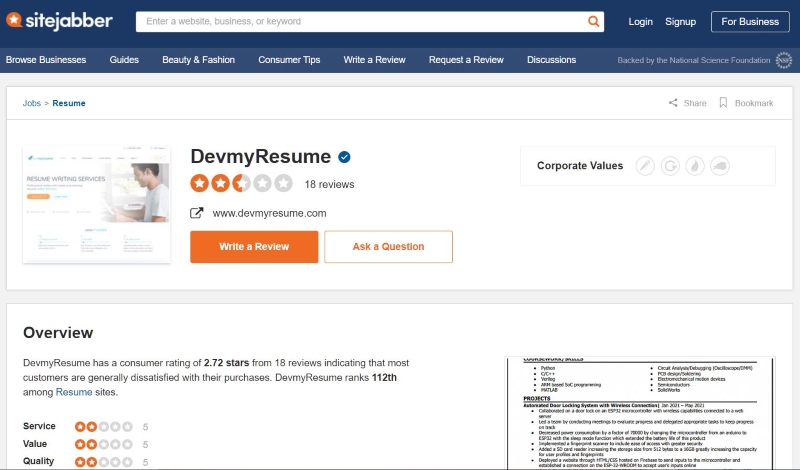800x470 pixels.
Task: Click the Bookmark text link
Action: click(754, 103)
